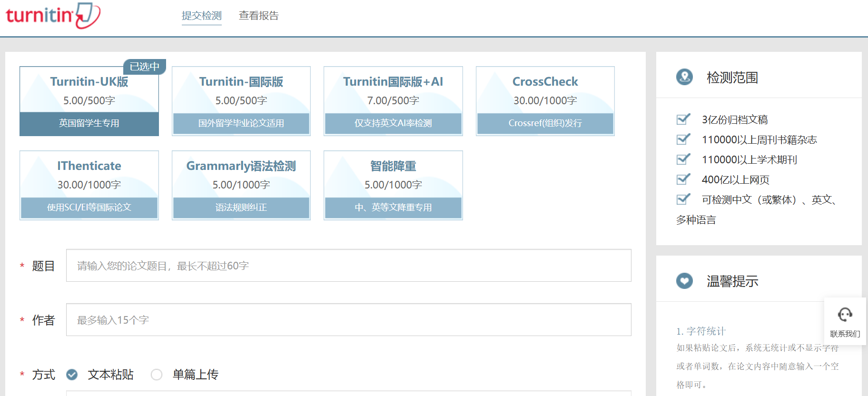Click the checkmark icon beside 110000以上周刊书籍杂志

click(683, 139)
